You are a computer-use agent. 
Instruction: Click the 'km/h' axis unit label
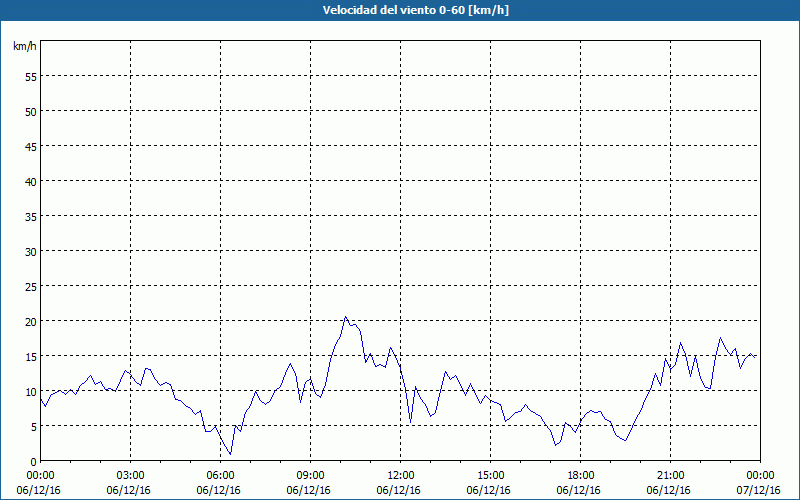(24, 46)
